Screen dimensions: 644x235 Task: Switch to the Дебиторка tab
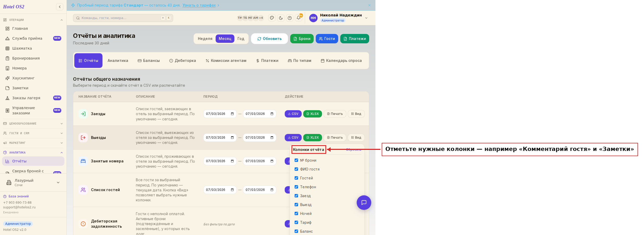[183, 61]
